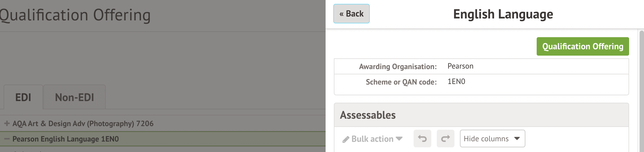Click the 1EN0 scheme code value
644x152 pixels.
pos(456,82)
